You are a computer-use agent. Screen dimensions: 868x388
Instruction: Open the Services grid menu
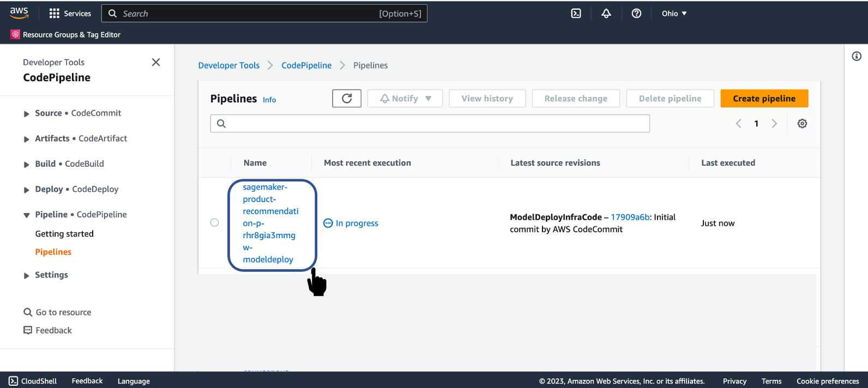coord(70,14)
